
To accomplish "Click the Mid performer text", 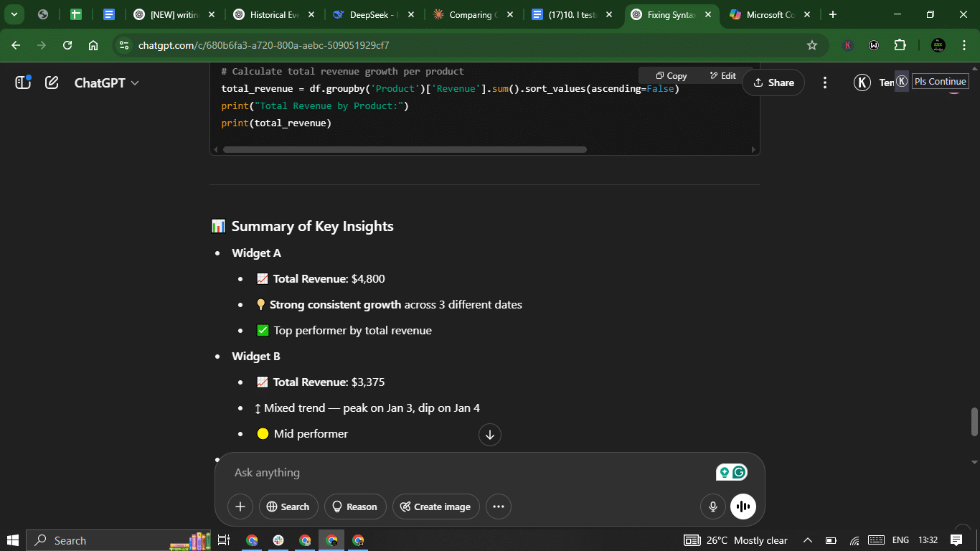I will tap(311, 434).
